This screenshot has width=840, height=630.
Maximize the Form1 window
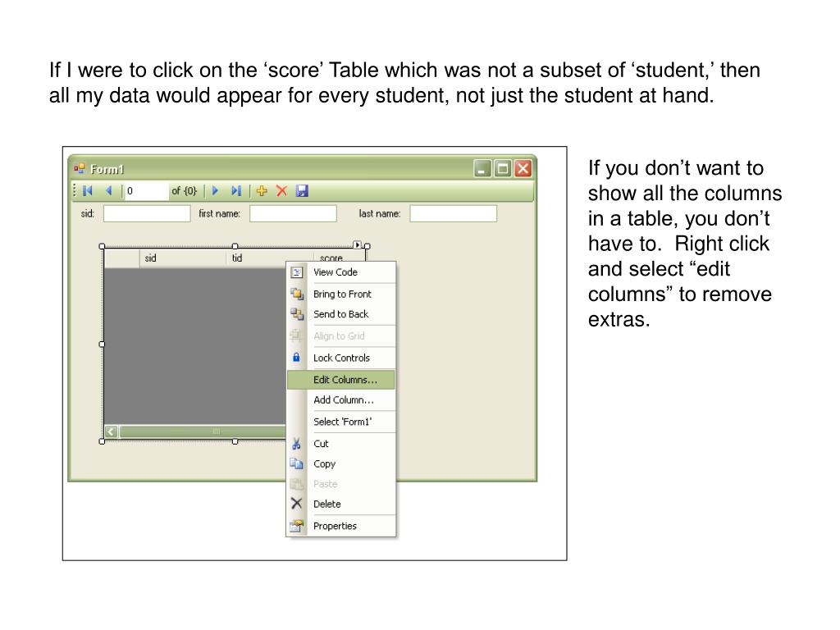pyautogui.click(x=503, y=169)
